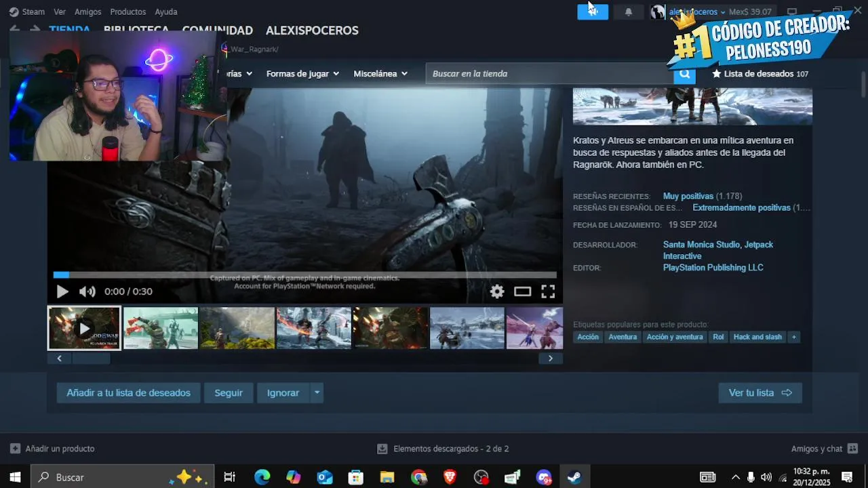Click the Aventura tag
Image resolution: width=868 pixels, height=488 pixels.
click(623, 337)
